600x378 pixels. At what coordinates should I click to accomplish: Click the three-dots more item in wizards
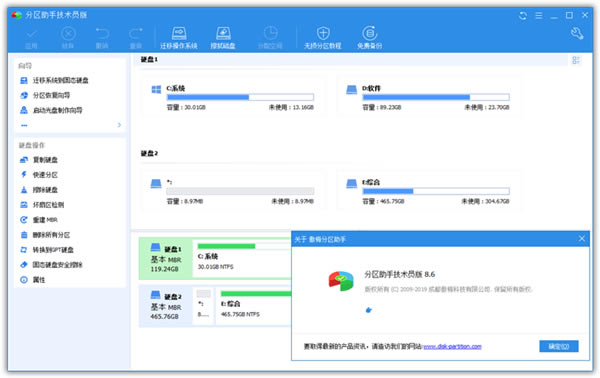(x=24, y=125)
